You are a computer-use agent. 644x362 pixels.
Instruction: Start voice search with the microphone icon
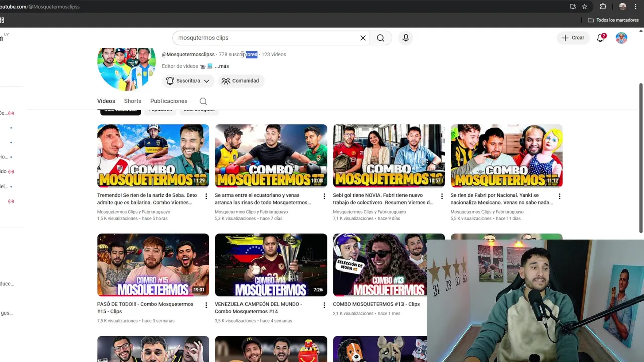(406, 38)
